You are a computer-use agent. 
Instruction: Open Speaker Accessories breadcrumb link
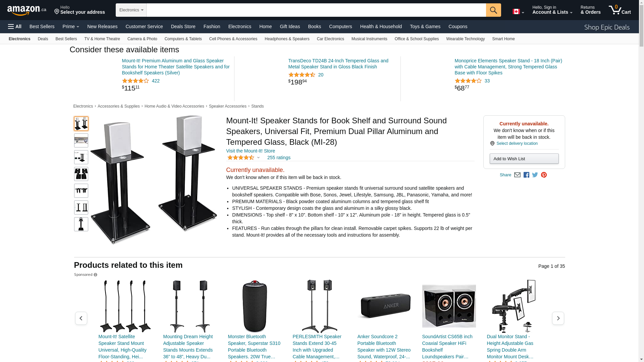pos(227,106)
